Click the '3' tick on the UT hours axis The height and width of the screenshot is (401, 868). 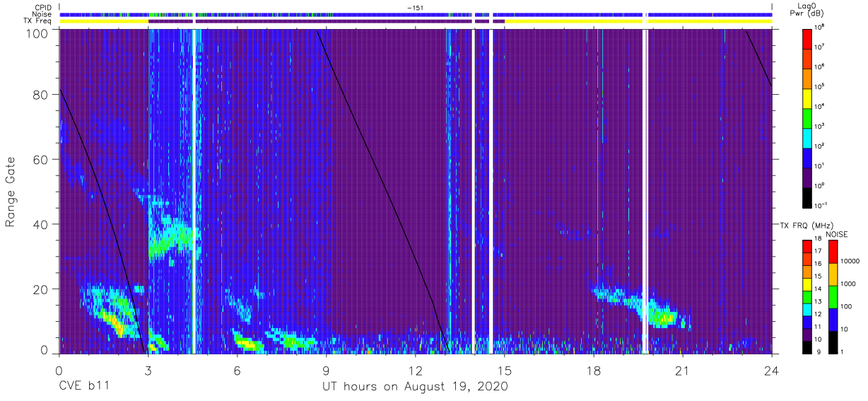point(148,370)
